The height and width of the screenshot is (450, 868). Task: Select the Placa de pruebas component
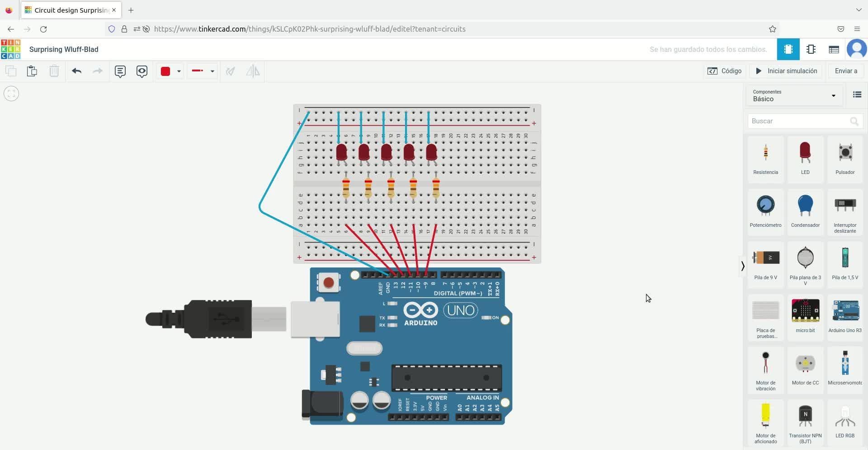pyautogui.click(x=765, y=317)
